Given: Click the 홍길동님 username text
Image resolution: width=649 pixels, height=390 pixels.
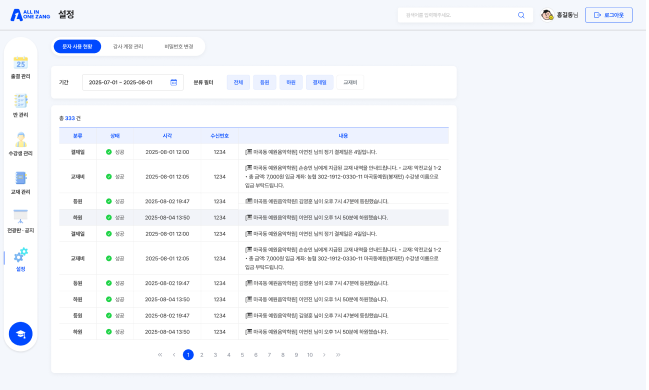Looking at the screenshot, I should tap(567, 15).
